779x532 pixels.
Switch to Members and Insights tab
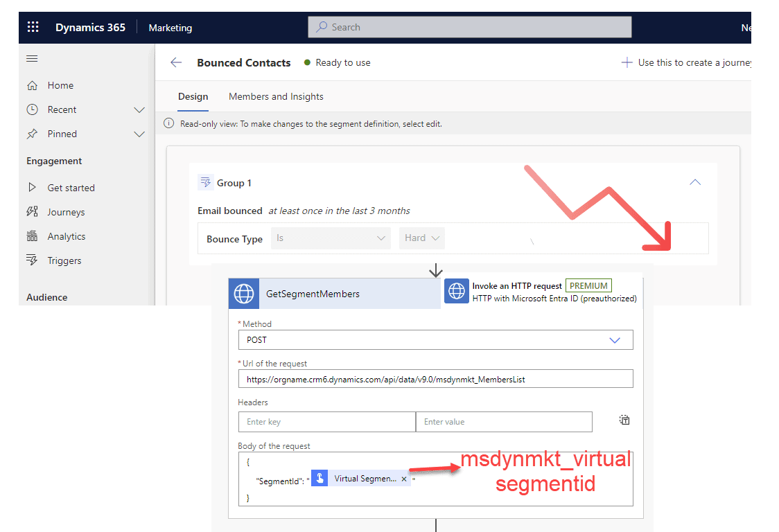276,96
